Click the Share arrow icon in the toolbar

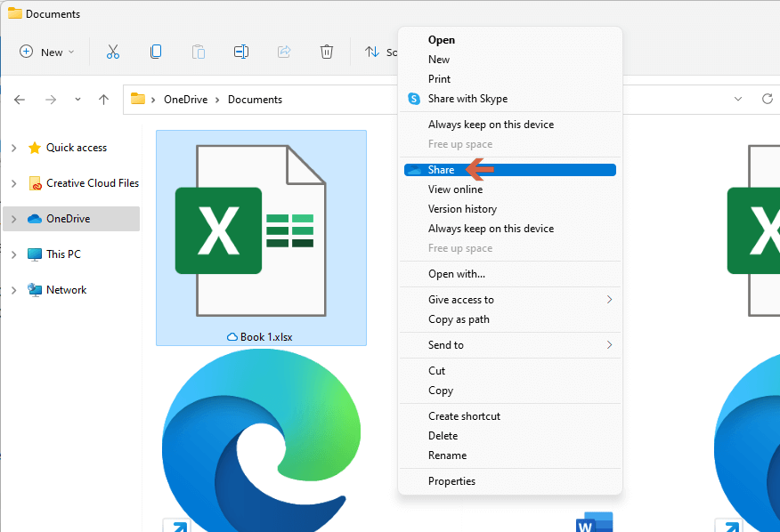(x=284, y=52)
